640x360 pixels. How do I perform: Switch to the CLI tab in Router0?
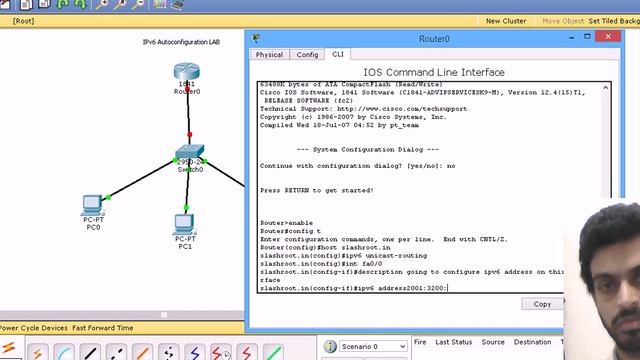(x=338, y=54)
